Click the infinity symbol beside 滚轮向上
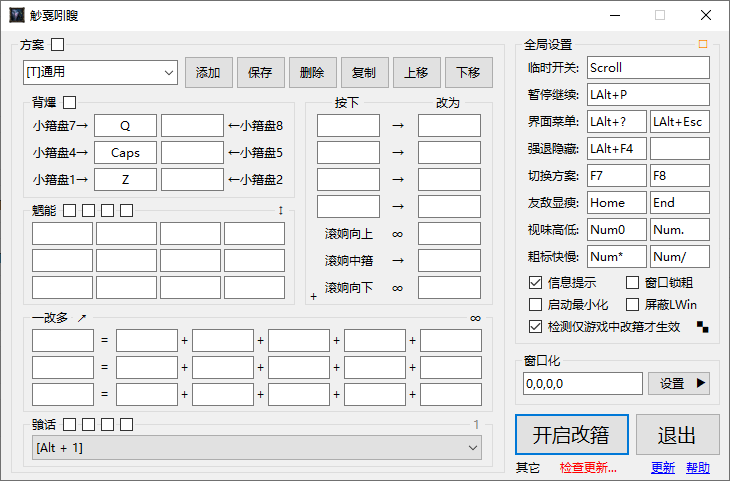The image size is (730, 481). [x=397, y=234]
